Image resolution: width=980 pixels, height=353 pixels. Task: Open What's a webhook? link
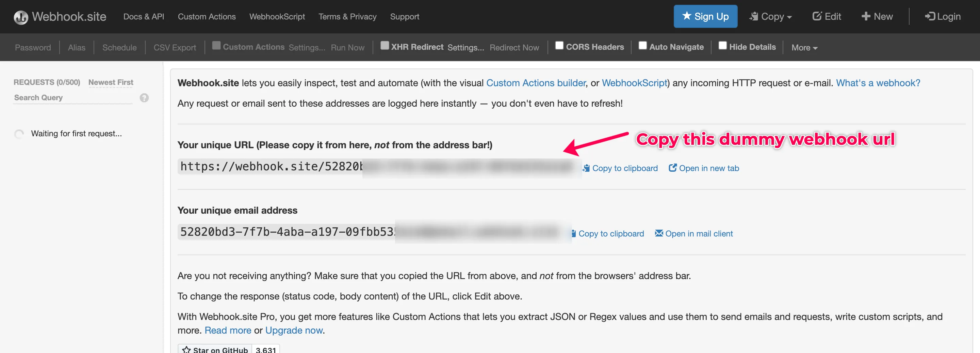[878, 83]
